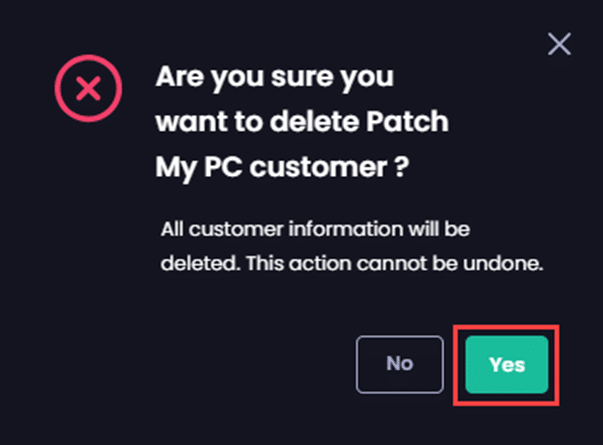603x445 pixels.
Task: Click the "Are you sure you" heading line
Action: click(274, 77)
